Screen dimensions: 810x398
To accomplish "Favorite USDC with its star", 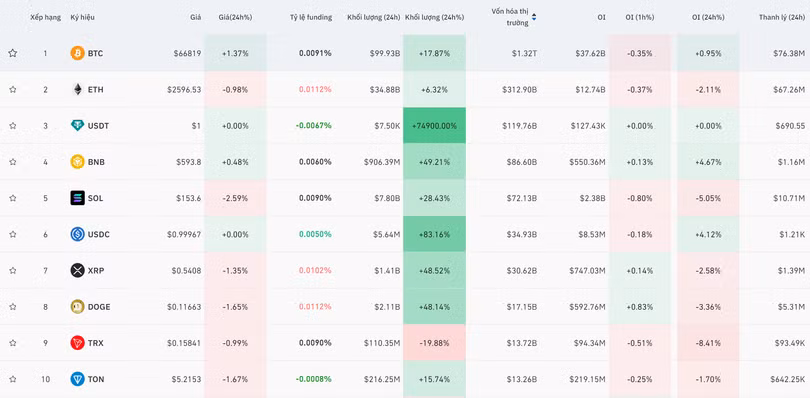I will (x=13, y=234).
